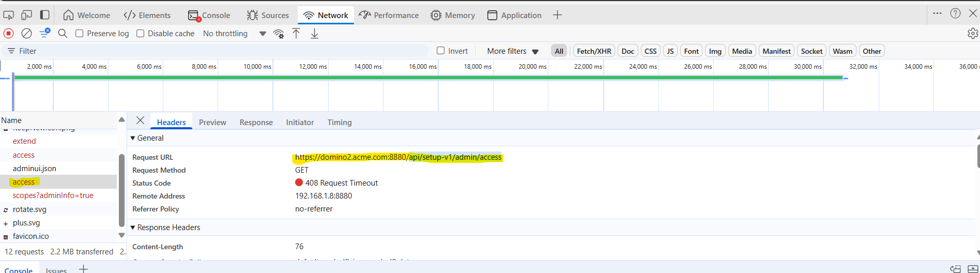Click the export HAR download arrow
Image resolution: width=980 pixels, height=273 pixels.
314,34
